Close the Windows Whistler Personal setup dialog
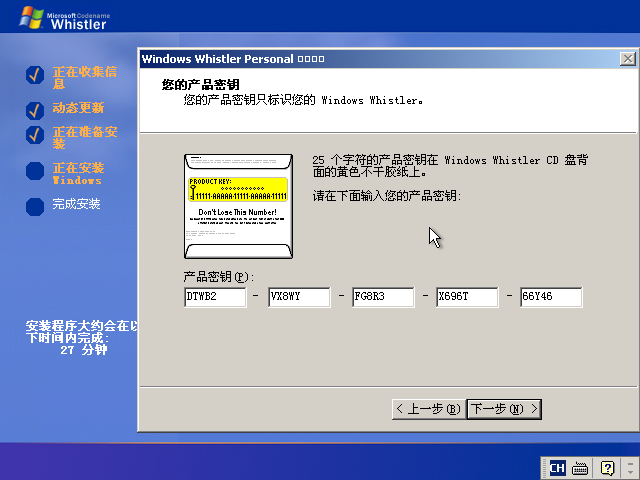640x480 pixels. point(627,59)
